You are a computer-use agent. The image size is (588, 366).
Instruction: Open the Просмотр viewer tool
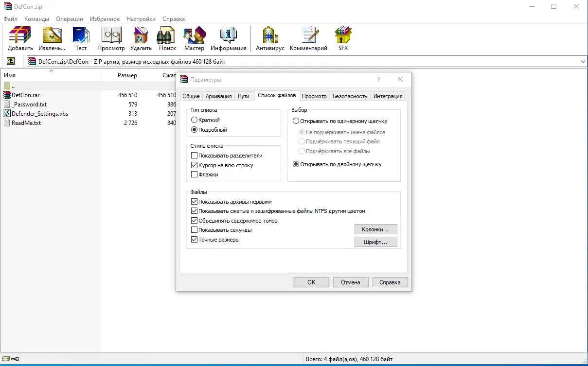tap(111, 35)
